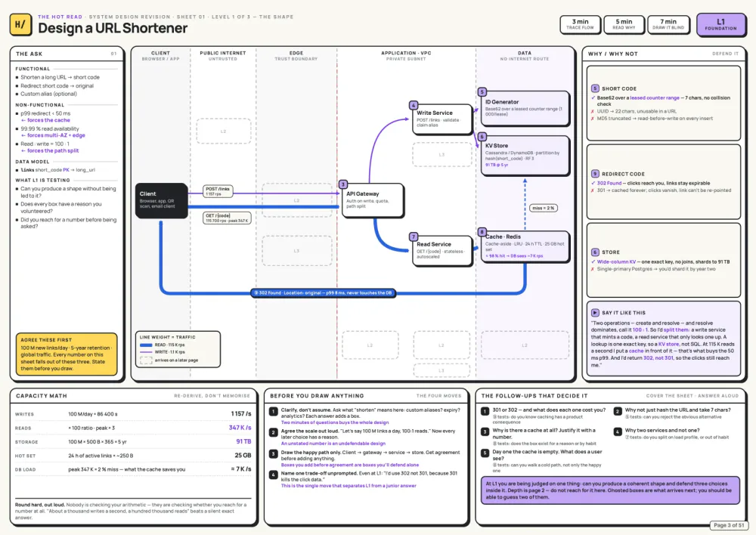Click 'Custom alias (optional)' in The Ask

point(48,94)
